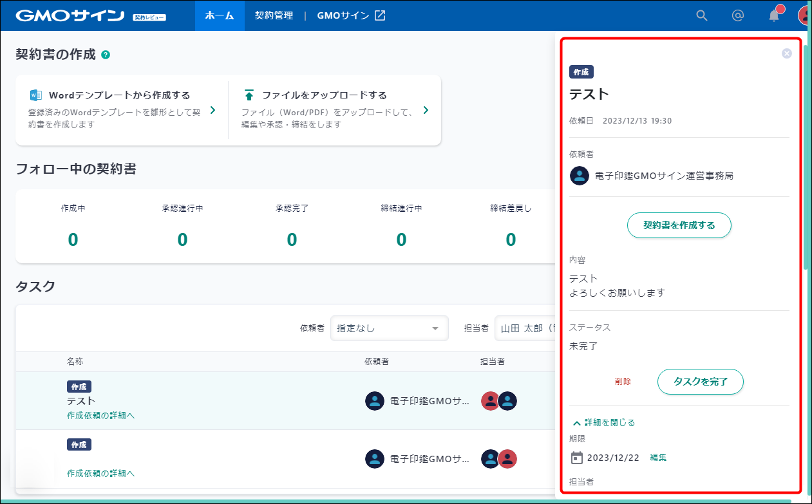This screenshot has height=504, width=812.
Task: Collapse details via 詳細を閉じる
Action: coord(605,422)
